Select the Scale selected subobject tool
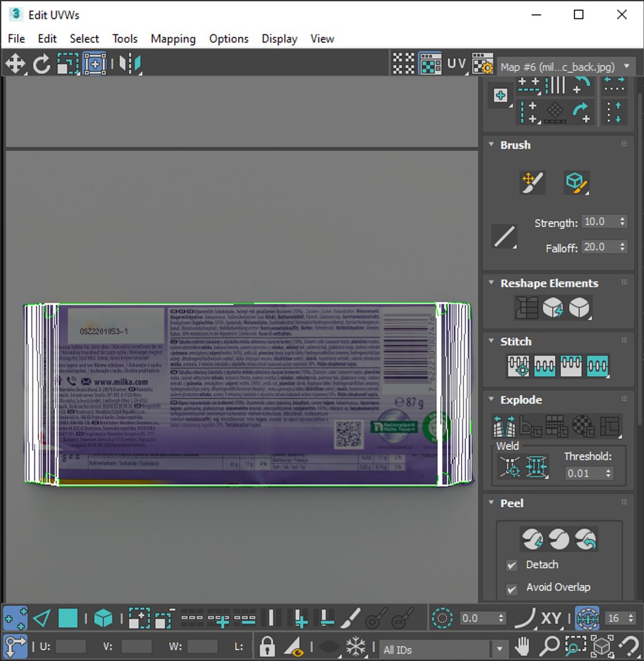The image size is (644, 661). 68,64
